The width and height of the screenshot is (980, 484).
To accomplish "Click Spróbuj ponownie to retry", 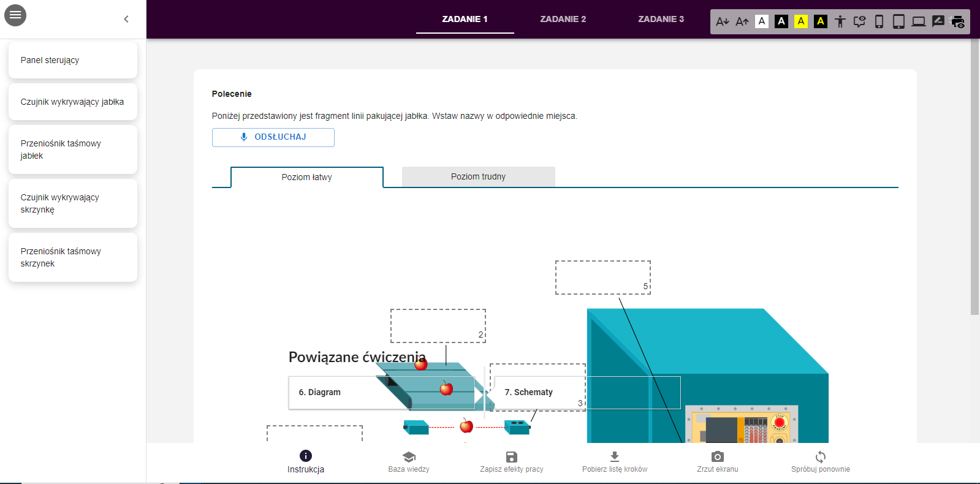I will point(820,461).
